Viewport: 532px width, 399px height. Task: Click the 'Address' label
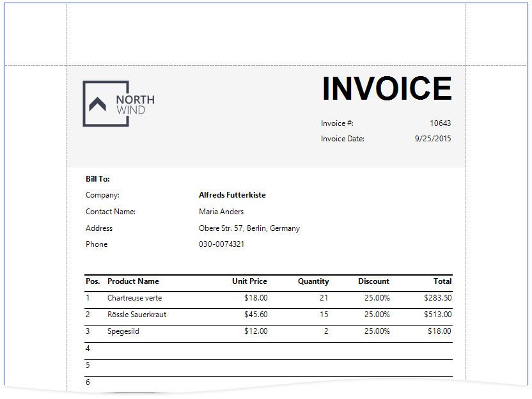(99, 228)
